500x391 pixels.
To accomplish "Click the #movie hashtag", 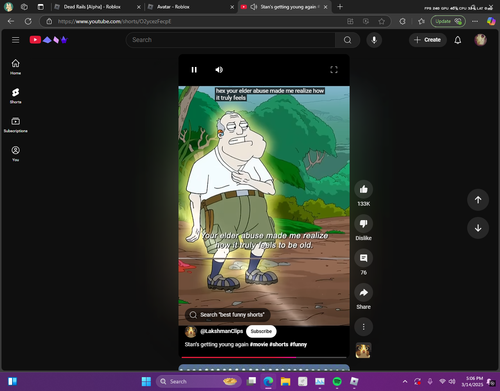I will [259, 344].
